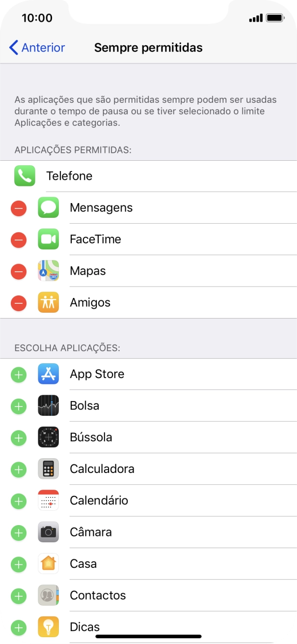
Task: Tap the Anterior back link
Action: pos(36,47)
